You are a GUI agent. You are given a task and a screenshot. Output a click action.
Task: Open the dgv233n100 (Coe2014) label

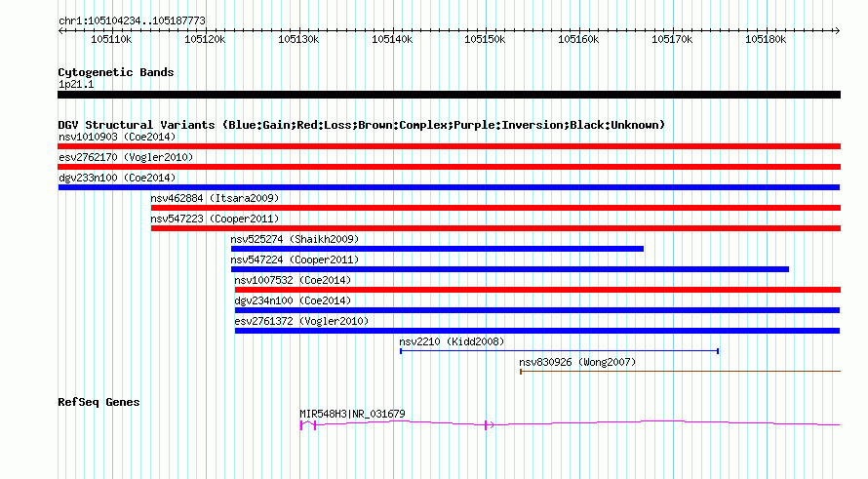pos(117,178)
